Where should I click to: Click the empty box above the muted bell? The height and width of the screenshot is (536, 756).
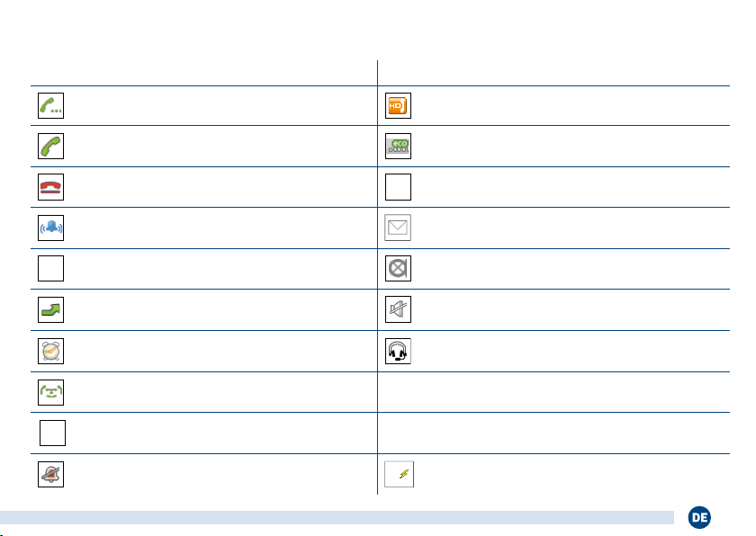pos(51,433)
